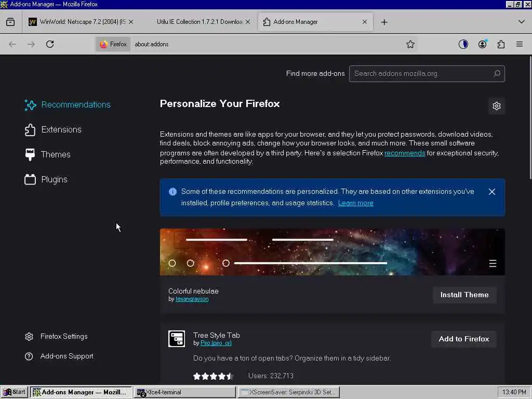Open the texangrayson author link

[192, 299]
